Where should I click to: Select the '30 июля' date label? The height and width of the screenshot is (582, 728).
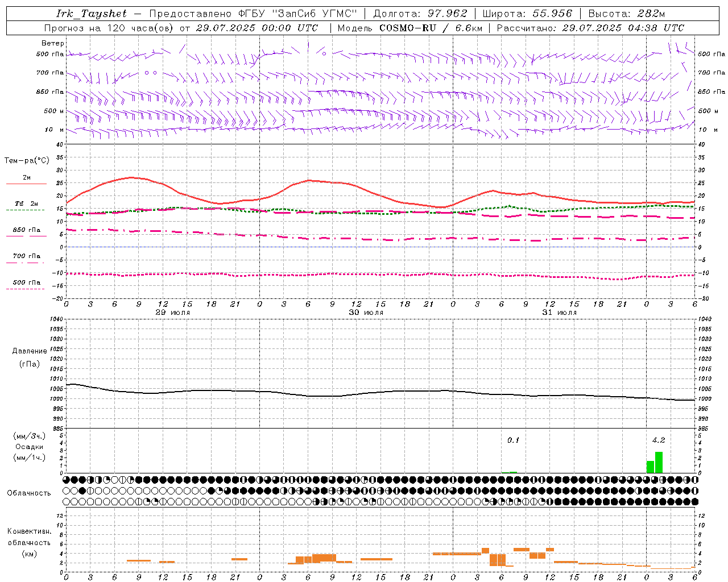[x=366, y=313]
